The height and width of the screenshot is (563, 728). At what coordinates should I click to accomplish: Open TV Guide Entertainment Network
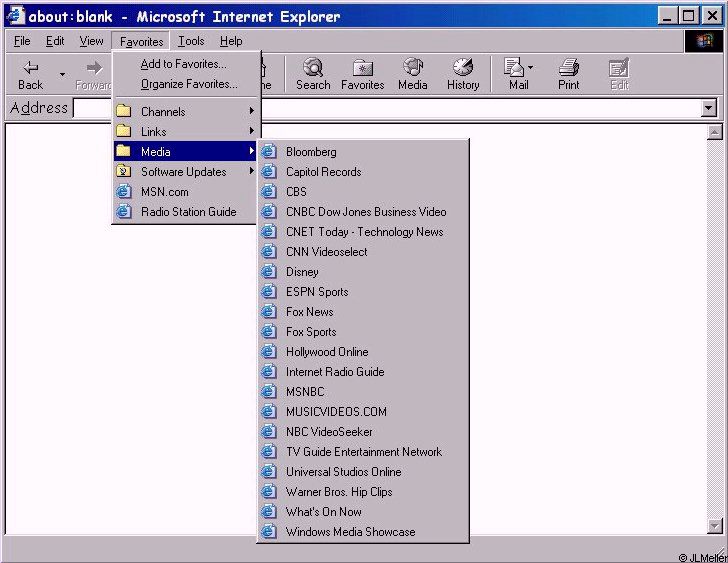tap(363, 451)
